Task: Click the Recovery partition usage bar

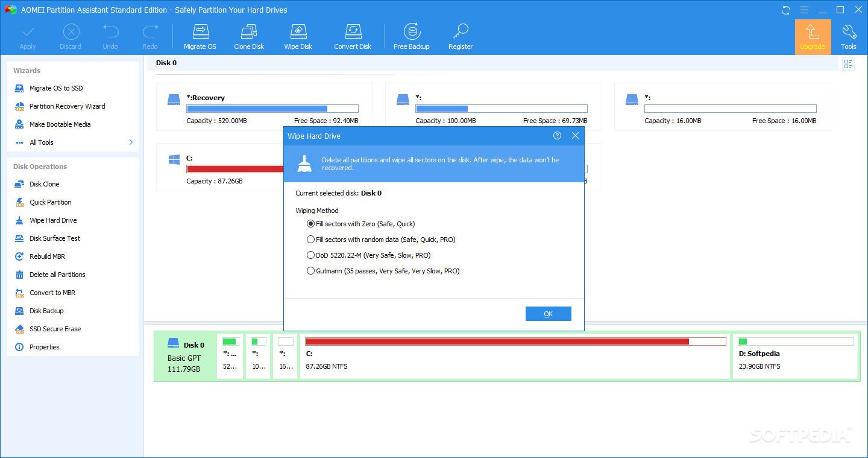Action: tap(272, 108)
